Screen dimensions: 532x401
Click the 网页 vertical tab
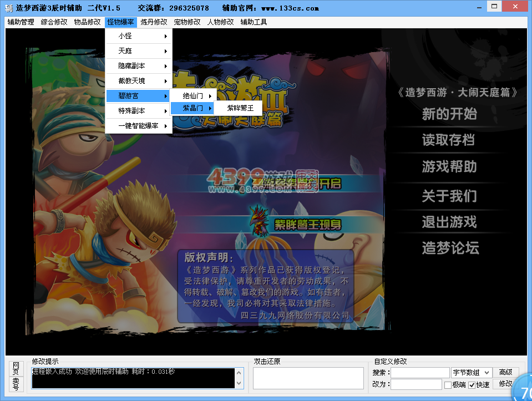coord(16,368)
